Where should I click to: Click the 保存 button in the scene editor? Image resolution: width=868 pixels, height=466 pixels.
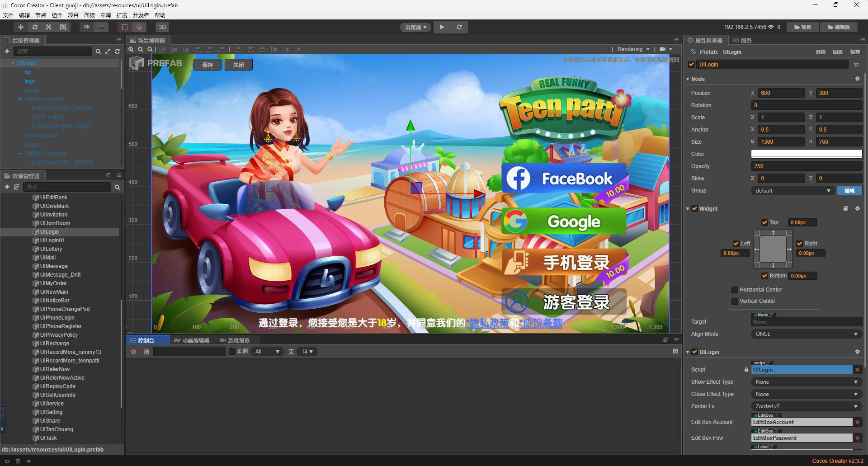[x=208, y=65]
